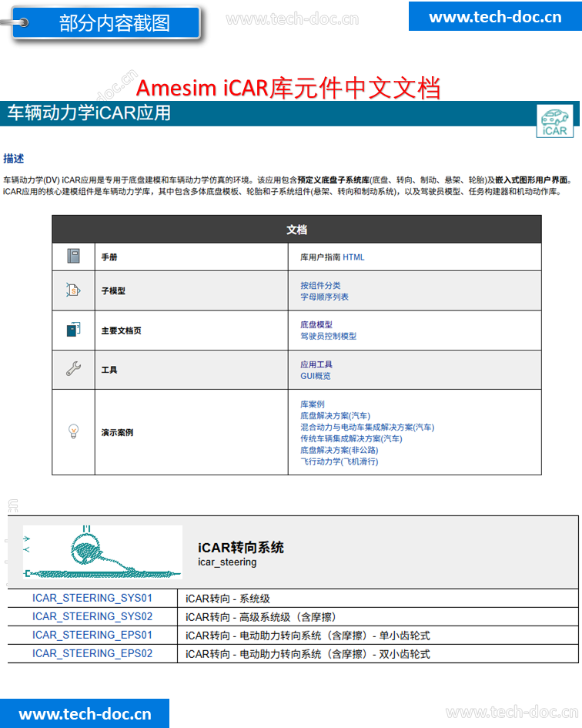The height and width of the screenshot is (728, 582).
Task: Click description 'iCAR转向 - 系统级'
Action: [x=227, y=599]
